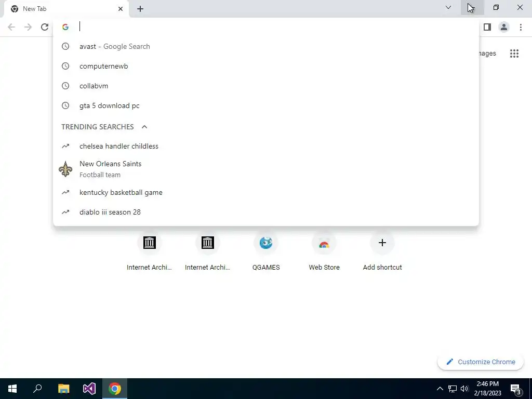Viewport: 532px width, 399px height.
Task: Open File Explorer from the taskbar
Action: pos(63,389)
